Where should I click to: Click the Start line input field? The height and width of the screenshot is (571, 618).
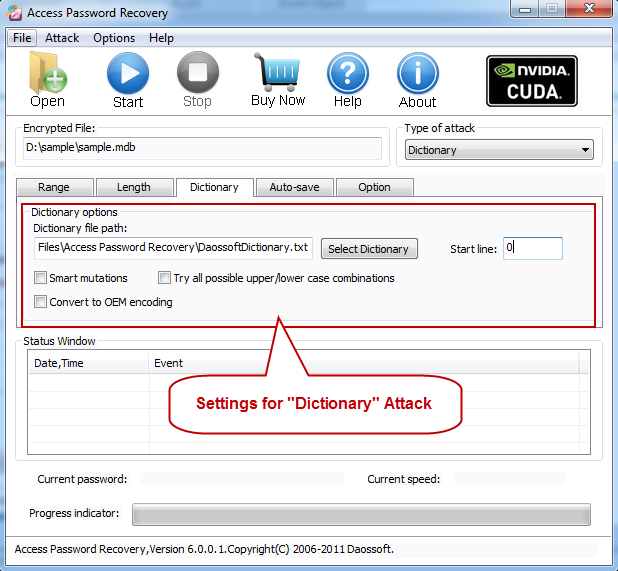(x=532, y=248)
